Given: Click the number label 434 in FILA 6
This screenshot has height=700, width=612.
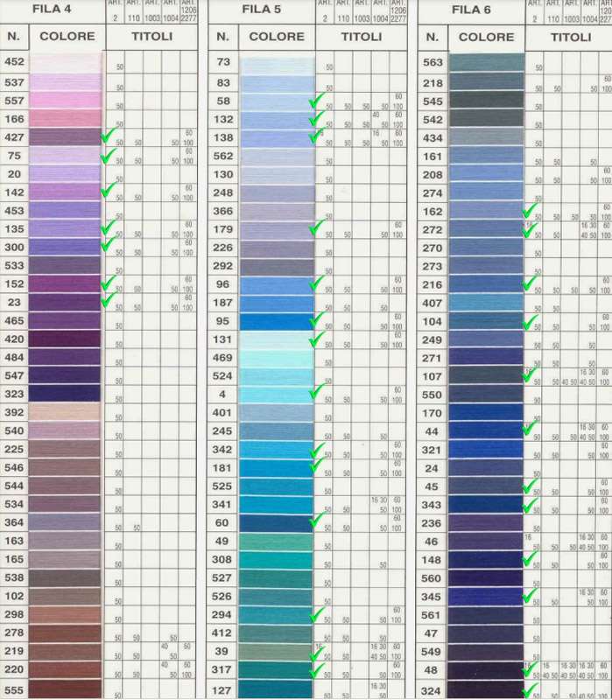Looking at the screenshot, I should coord(433,138).
